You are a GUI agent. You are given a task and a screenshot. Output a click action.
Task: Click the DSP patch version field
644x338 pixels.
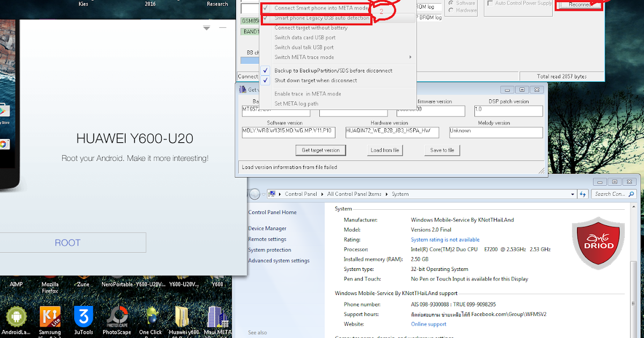[509, 111]
